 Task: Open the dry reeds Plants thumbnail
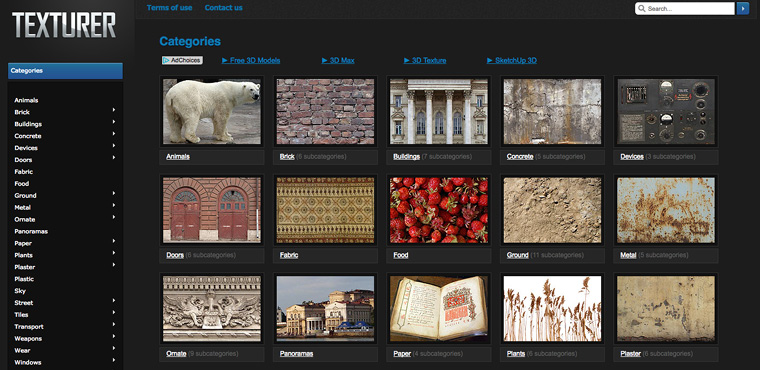[552, 308]
